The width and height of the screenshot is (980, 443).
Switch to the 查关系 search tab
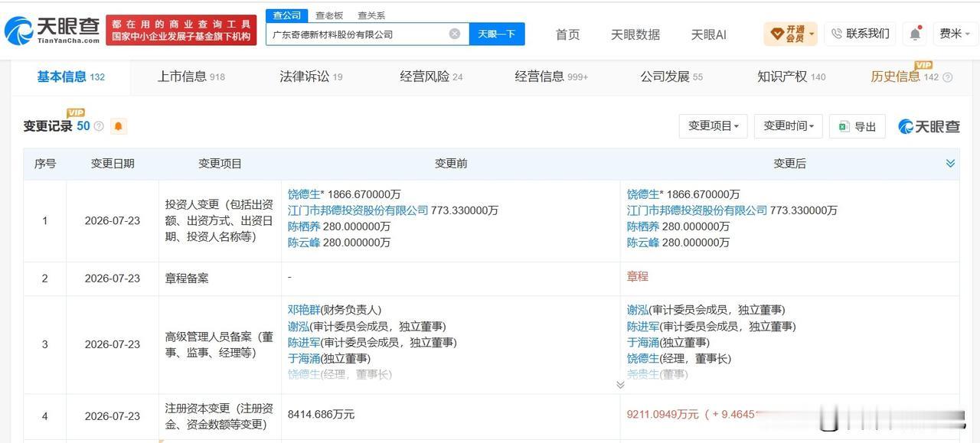[371, 15]
